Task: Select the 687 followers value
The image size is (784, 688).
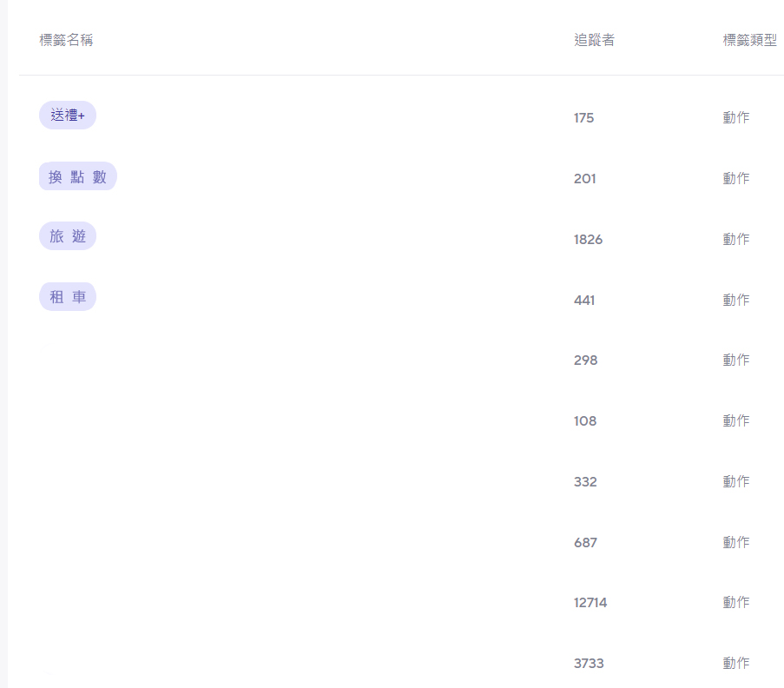Action: tap(585, 543)
